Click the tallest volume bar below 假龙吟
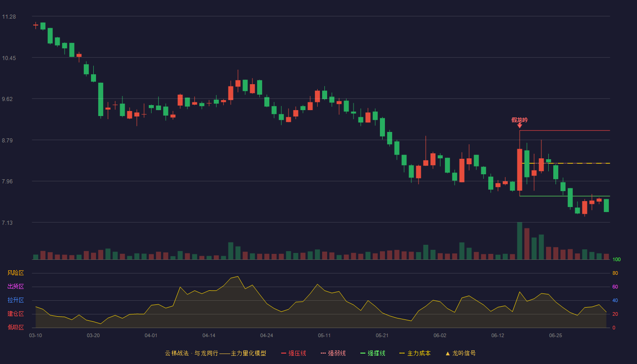Screen dimensions: 637x364 pos(520,241)
